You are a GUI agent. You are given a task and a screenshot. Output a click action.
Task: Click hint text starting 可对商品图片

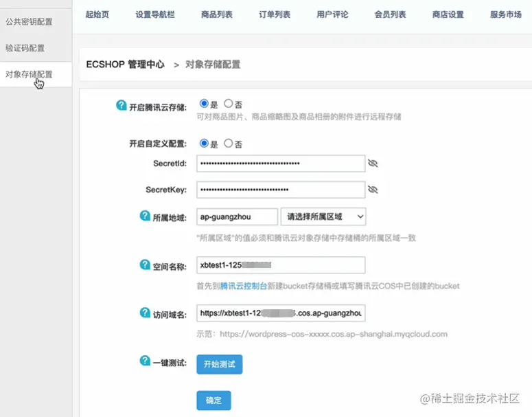click(x=299, y=117)
